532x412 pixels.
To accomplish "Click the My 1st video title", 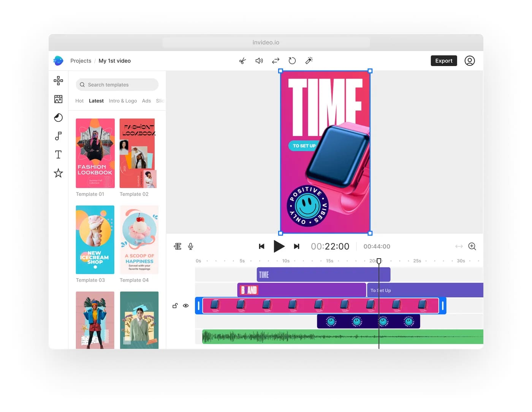I will pos(115,61).
